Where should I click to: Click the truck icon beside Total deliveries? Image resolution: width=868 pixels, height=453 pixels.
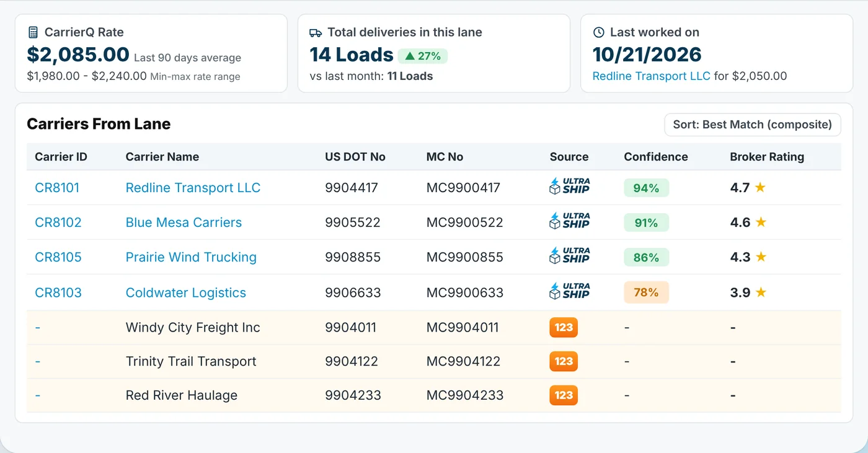pos(316,32)
